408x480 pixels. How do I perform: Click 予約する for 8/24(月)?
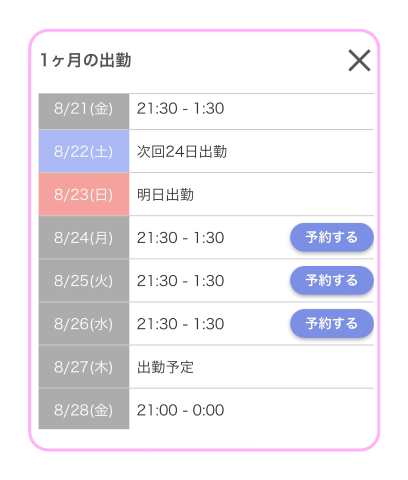(x=332, y=237)
